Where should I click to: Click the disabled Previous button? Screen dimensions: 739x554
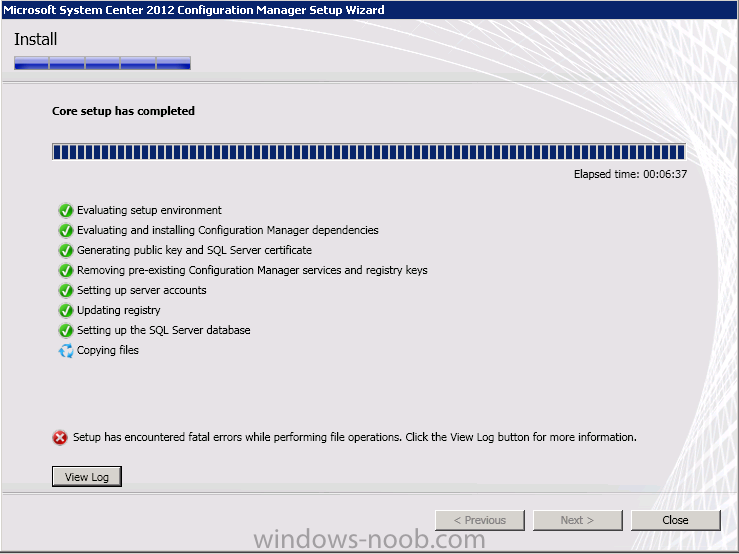tap(480, 520)
